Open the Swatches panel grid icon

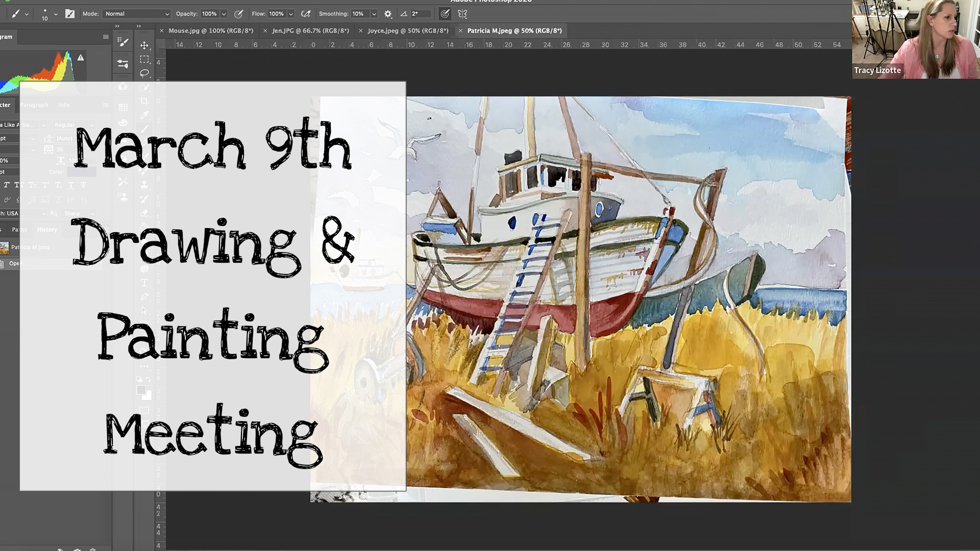coord(123,108)
